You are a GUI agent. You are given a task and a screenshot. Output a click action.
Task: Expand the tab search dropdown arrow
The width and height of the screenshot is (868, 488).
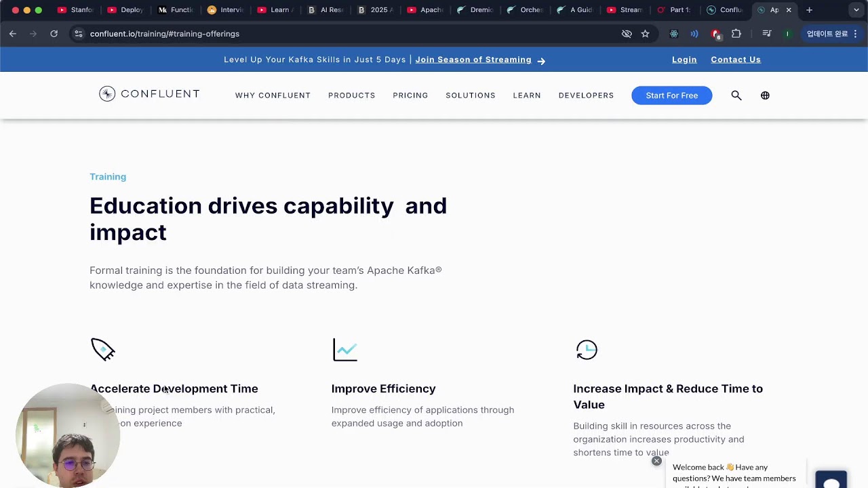tap(856, 10)
